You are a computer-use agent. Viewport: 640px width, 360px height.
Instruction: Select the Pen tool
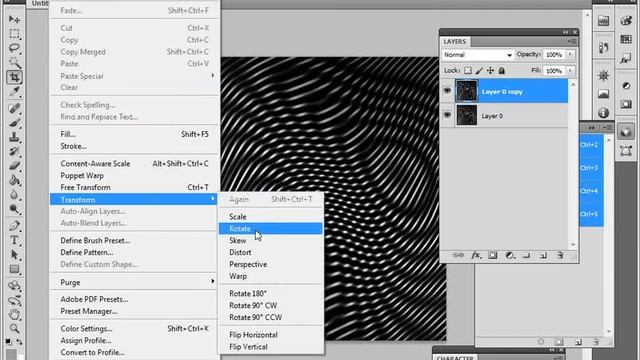click(14, 226)
